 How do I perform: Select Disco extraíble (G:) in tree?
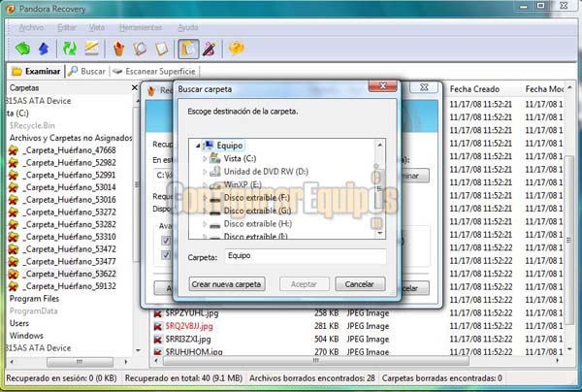257,211
